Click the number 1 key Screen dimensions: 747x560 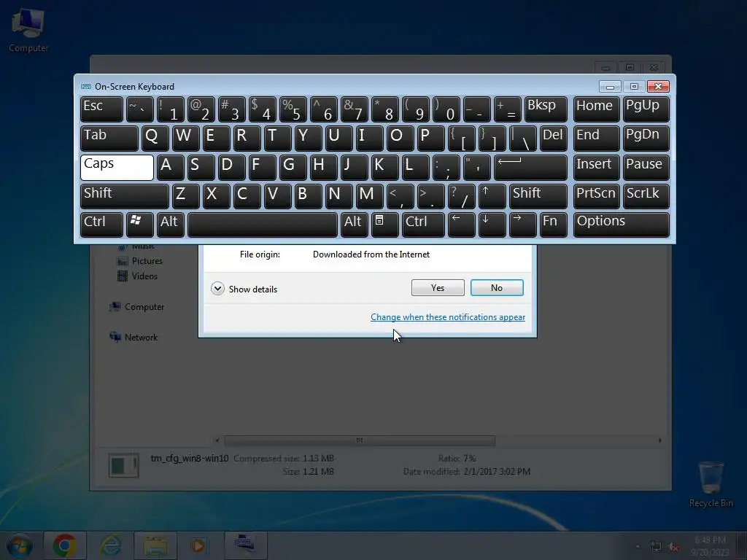pyautogui.click(x=171, y=109)
